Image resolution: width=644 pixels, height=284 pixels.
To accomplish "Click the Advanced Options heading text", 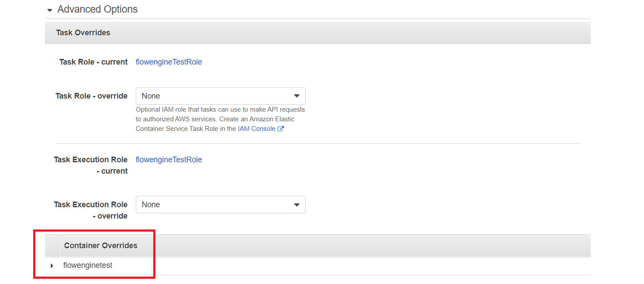I will 97,9.
